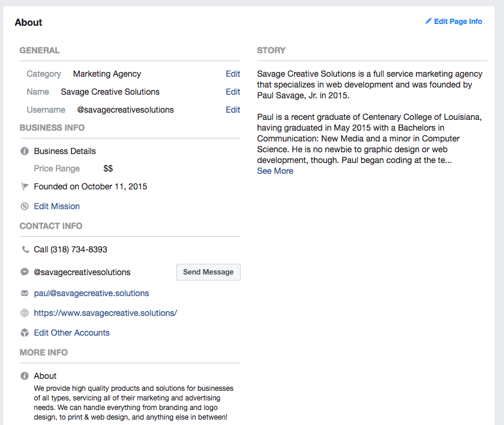Click the envelope icon beside email address
This screenshot has width=504, height=425.
pyautogui.click(x=25, y=294)
